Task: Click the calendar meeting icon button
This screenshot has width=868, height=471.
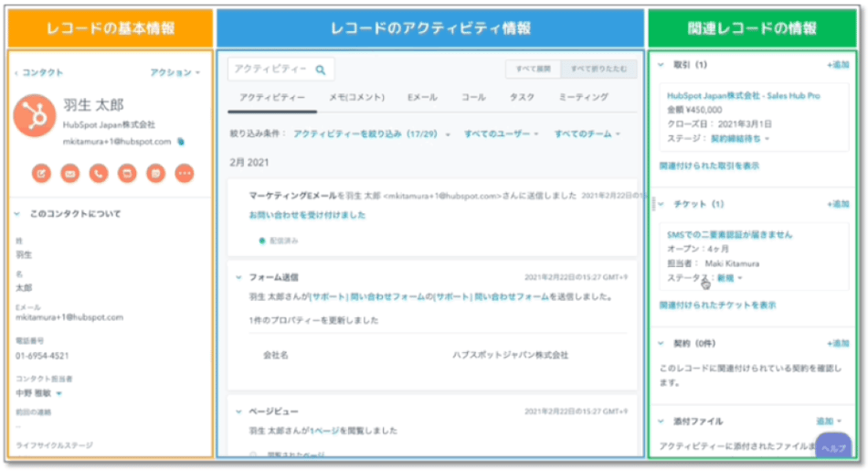Action: [x=156, y=174]
